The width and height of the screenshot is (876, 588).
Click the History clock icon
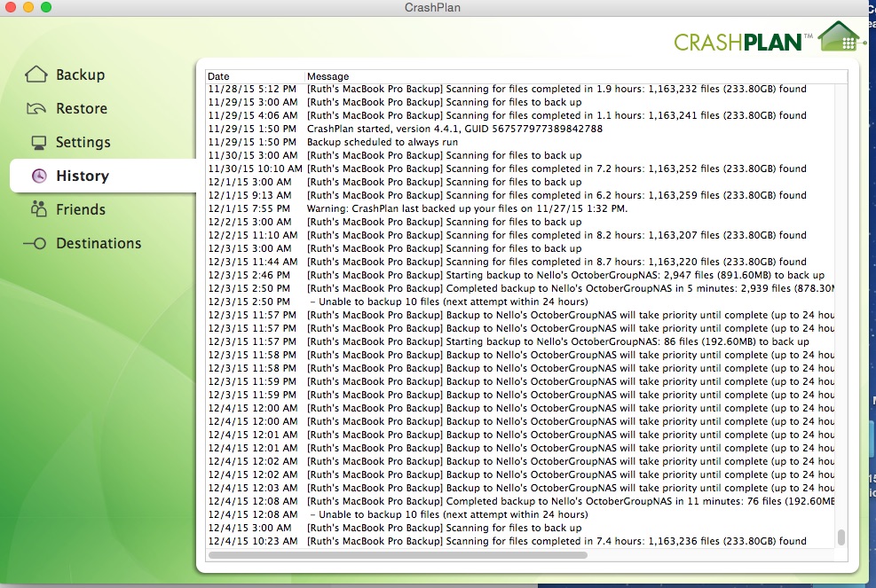[39, 176]
